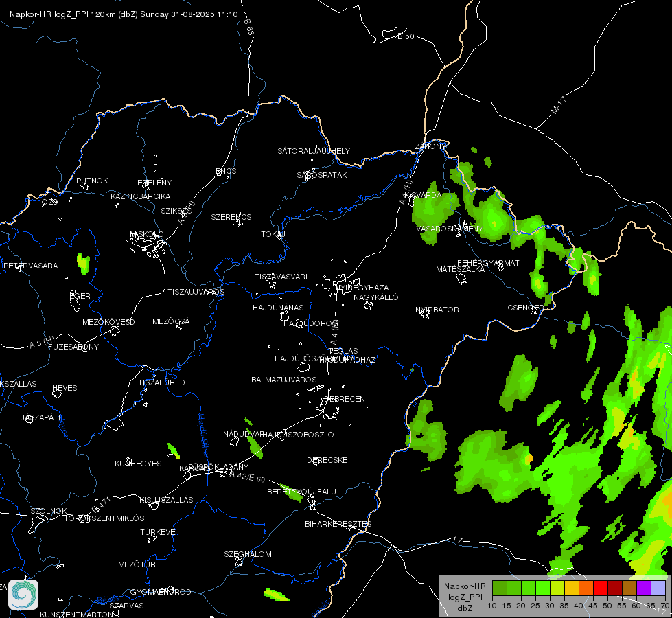Viewport: 672px width, 618px height.
Task: Click the SÁROSPATAK label
Action: tap(322, 175)
